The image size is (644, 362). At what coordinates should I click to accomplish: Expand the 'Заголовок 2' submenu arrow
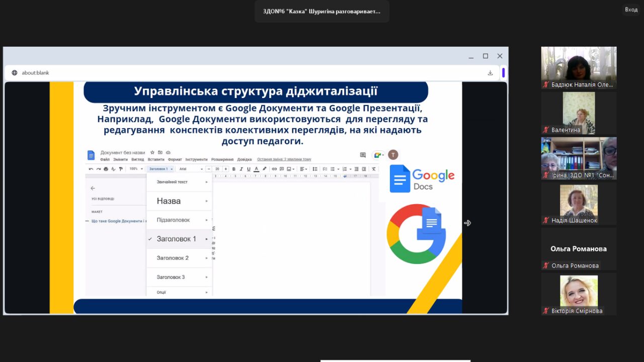206,258
